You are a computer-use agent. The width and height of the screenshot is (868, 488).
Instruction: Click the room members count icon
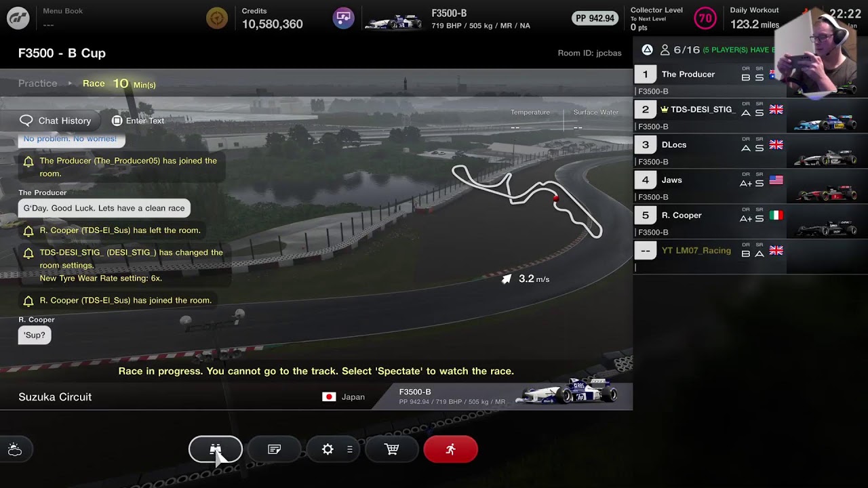[665, 49]
